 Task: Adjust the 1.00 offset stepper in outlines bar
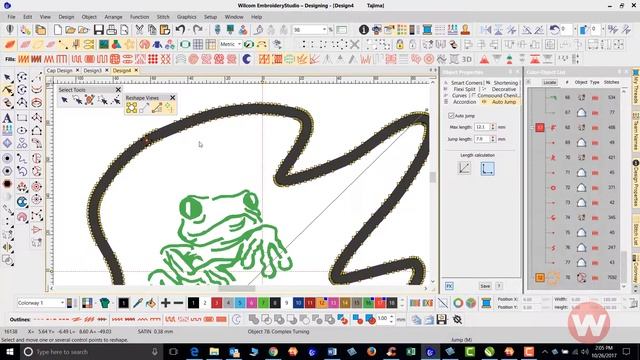click(x=391, y=319)
